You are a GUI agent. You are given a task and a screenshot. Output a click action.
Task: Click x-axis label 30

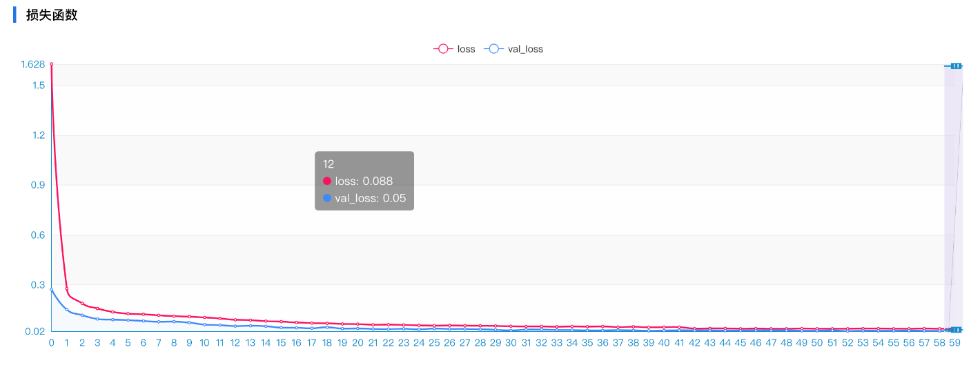[511, 342]
